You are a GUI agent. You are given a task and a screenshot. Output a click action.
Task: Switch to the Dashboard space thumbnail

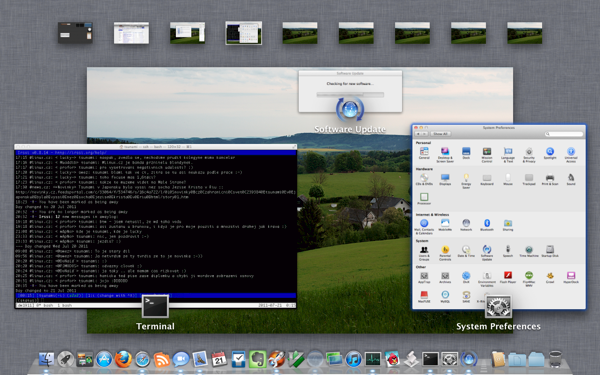coord(75,33)
